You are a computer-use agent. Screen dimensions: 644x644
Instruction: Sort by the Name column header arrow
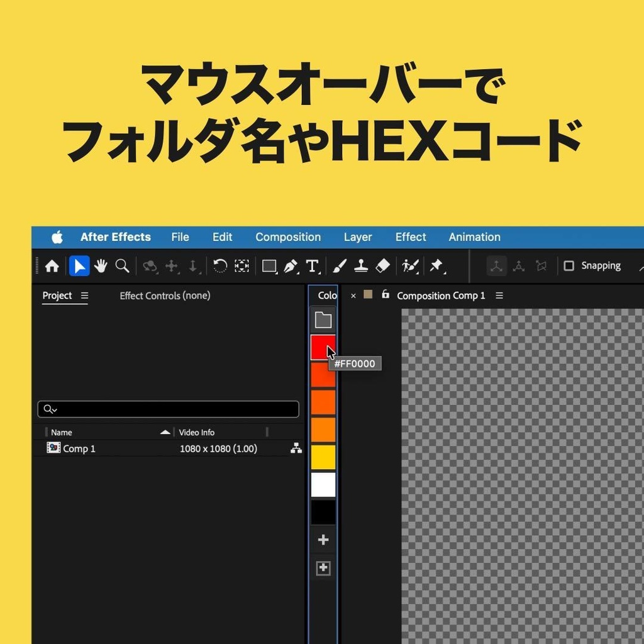pyautogui.click(x=165, y=432)
